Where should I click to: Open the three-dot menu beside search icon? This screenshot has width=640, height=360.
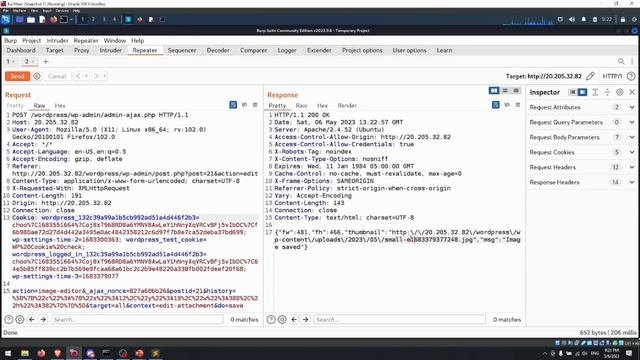click(632, 62)
